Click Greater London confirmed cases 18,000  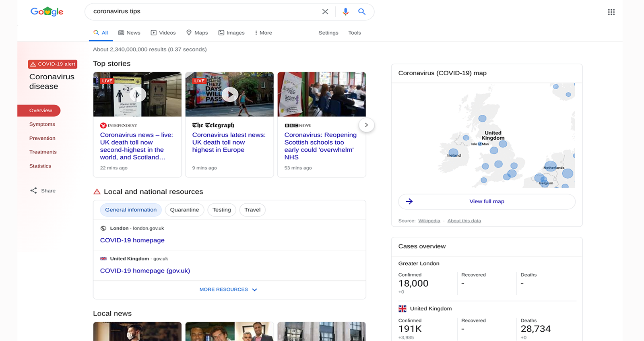tap(413, 283)
